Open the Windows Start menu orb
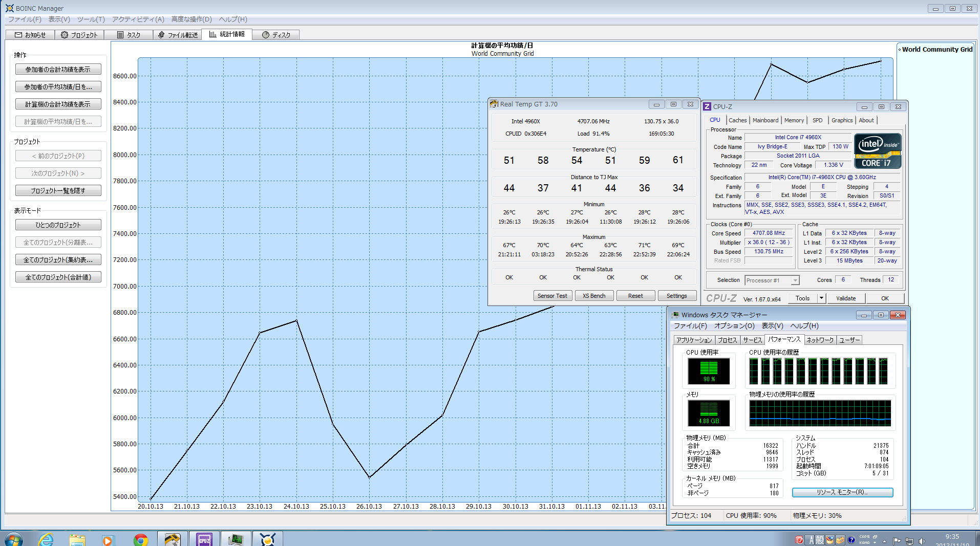Image resolution: width=980 pixels, height=546 pixels. click(13, 539)
